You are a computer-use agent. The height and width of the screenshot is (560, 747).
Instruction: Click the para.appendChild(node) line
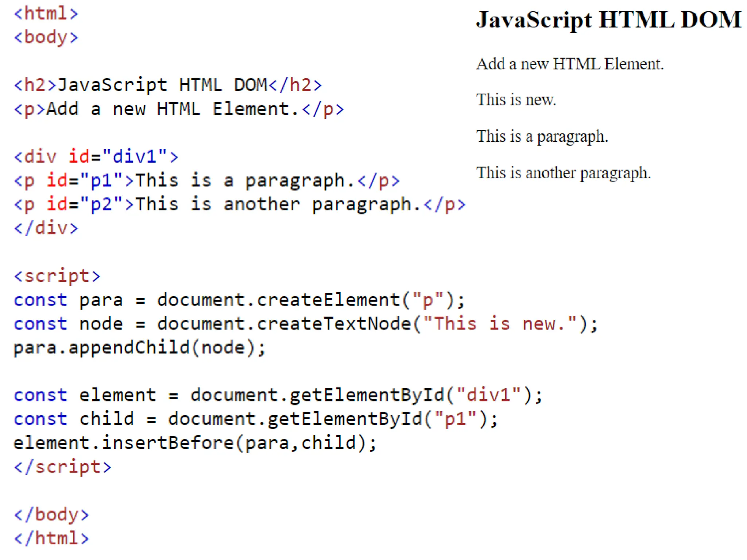[140, 347]
